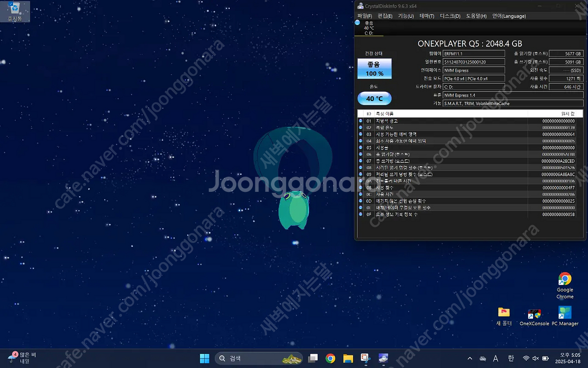Screen dimensions: 588x368
Task: Toggle the 한 Korean IME indicator
Action: pos(511,359)
